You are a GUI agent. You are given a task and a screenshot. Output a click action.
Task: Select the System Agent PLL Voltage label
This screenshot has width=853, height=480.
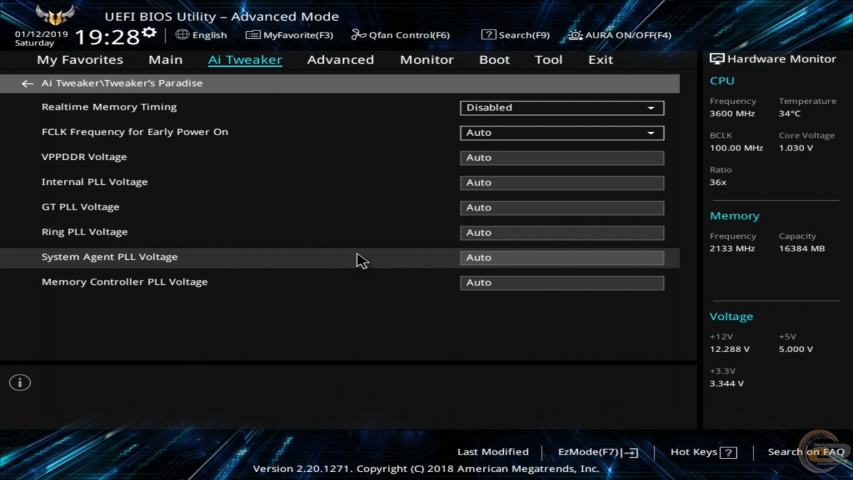click(109, 257)
